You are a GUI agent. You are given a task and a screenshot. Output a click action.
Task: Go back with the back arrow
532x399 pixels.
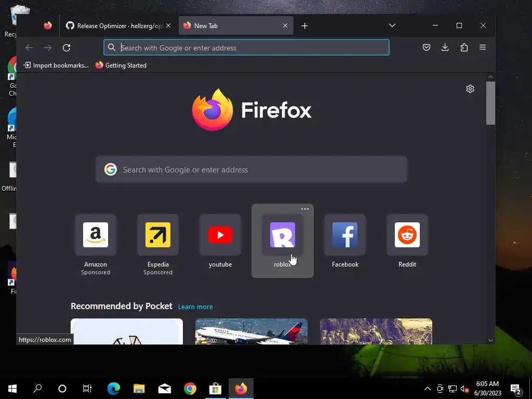point(29,47)
